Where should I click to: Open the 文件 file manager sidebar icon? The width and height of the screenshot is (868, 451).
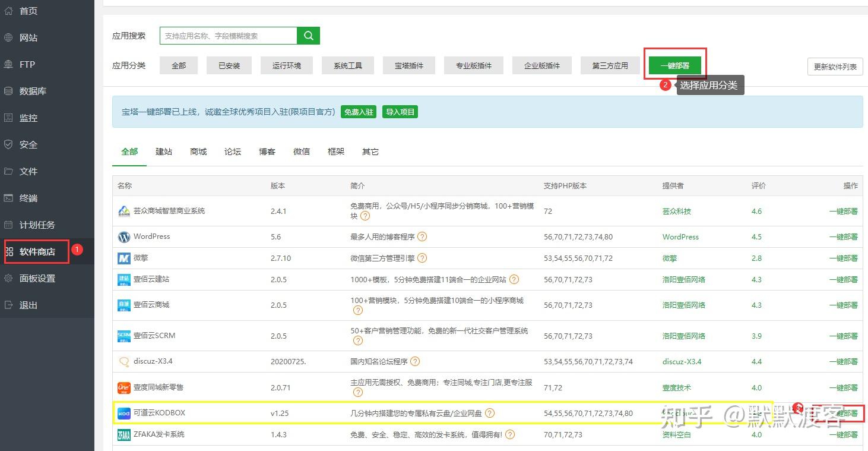click(8, 171)
